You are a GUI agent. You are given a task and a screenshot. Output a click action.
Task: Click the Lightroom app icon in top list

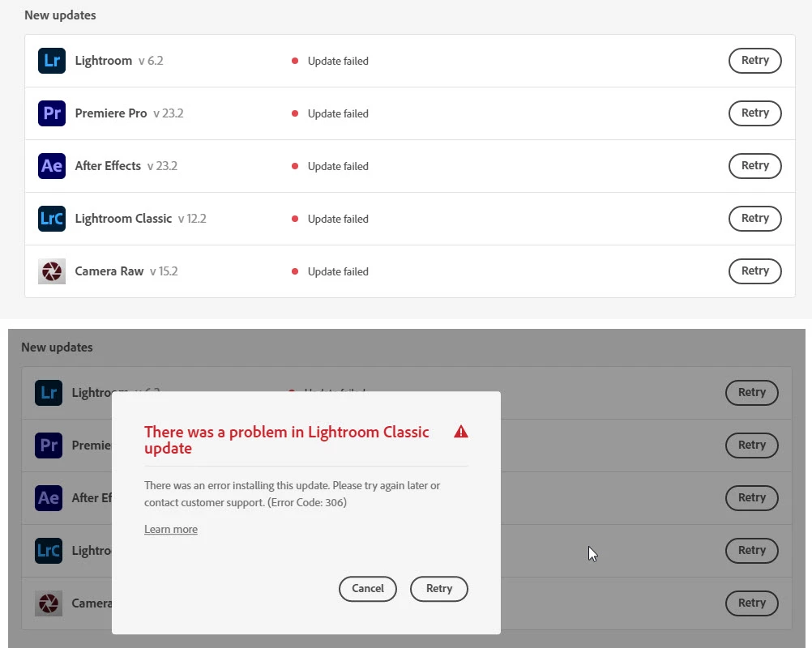pos(52,61)
